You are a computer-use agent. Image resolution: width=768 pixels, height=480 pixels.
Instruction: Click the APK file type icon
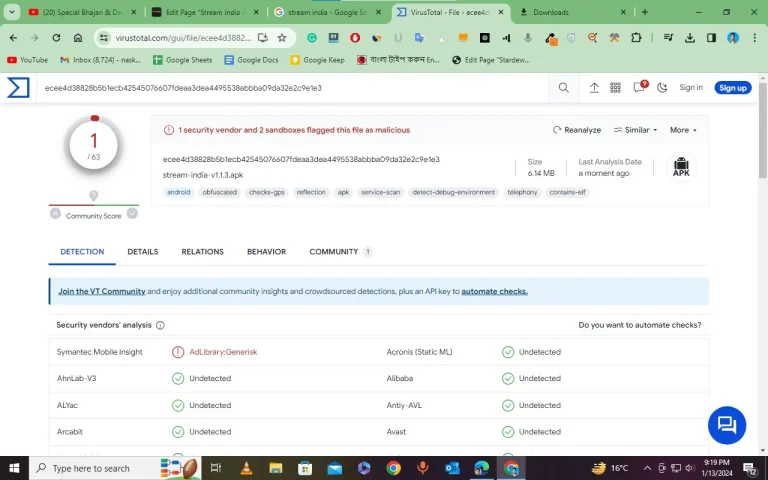[x=681, y=167]
